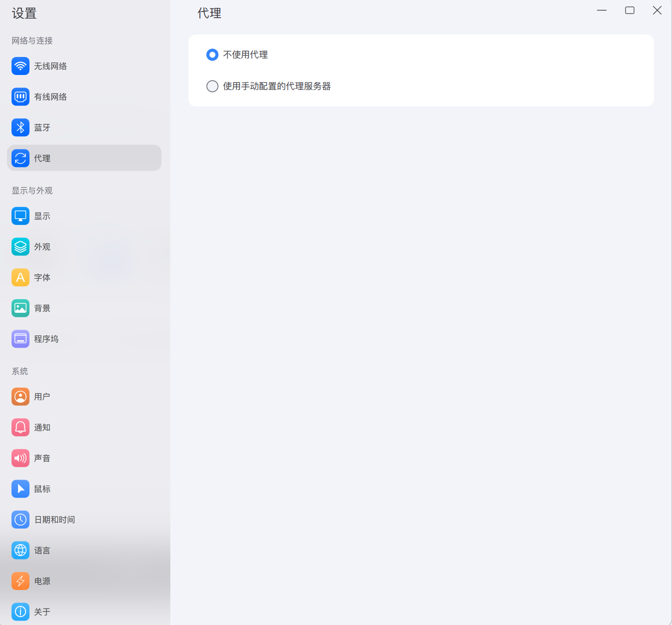The width and height of the screenshot is (672, 625).
Task: Open the 声音 (sound) settings icon
Action: 20,458
